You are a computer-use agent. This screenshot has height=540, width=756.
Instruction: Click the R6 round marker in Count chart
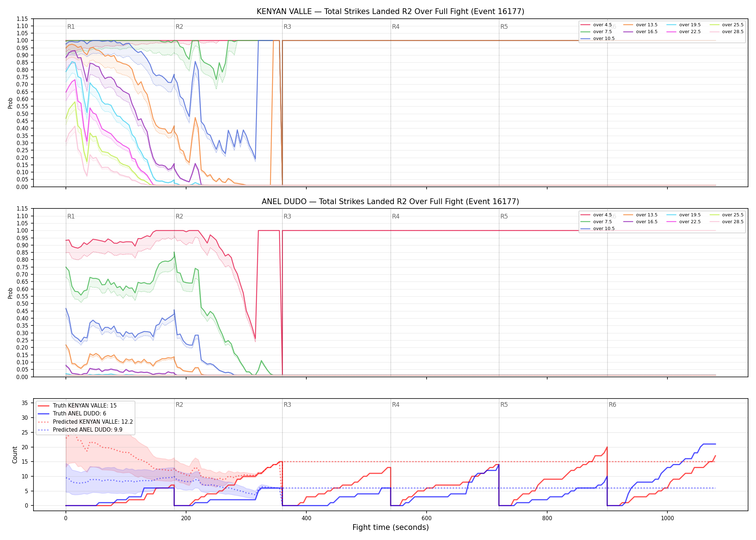(x=612, y=405)
